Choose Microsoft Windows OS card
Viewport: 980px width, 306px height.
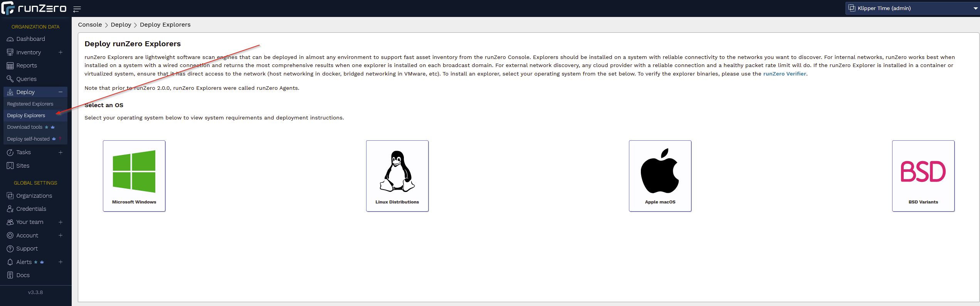[x=134, y=176]
